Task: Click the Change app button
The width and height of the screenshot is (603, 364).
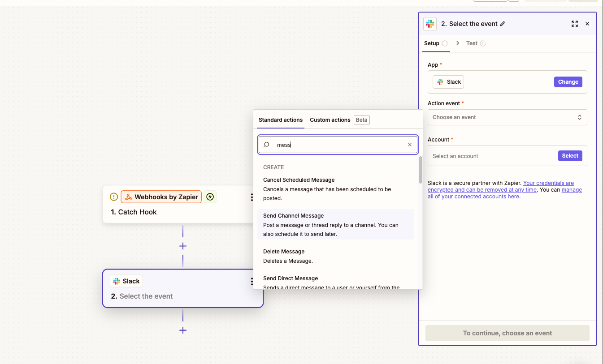Action: pyautogui.click(x=568, y=82)
